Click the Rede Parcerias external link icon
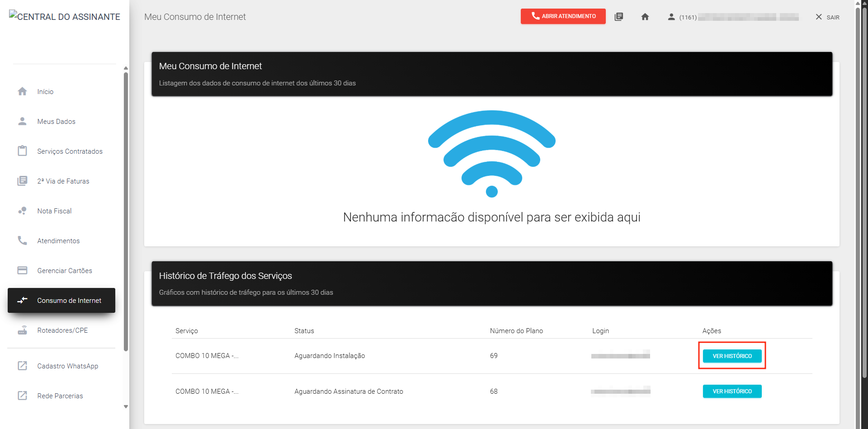This screenshot has width=868, height=429. tap(22, 396)
